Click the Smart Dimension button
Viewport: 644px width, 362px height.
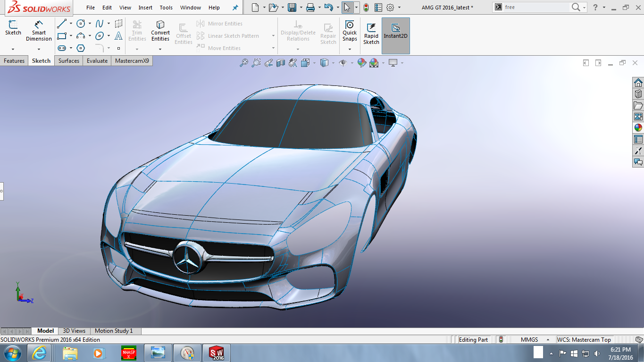[x=39, y=31]
